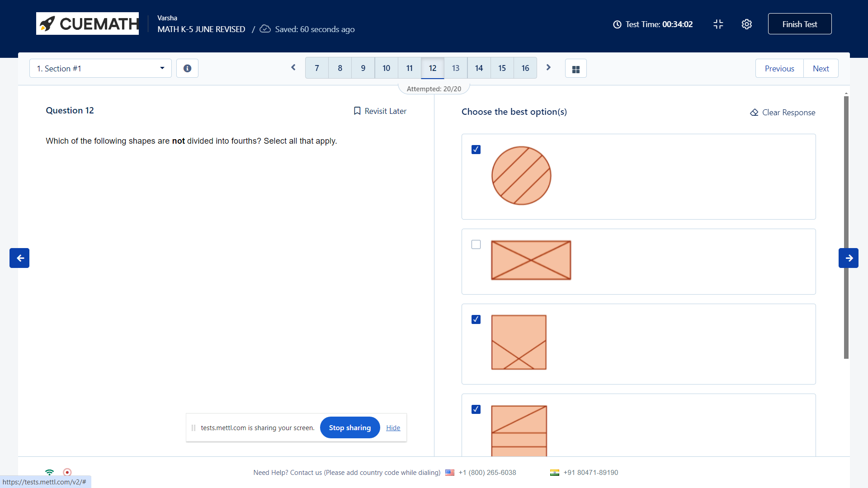Click the Revisit Later label
Viewport: 868px width, 488px height.
(x=386, y=111)
